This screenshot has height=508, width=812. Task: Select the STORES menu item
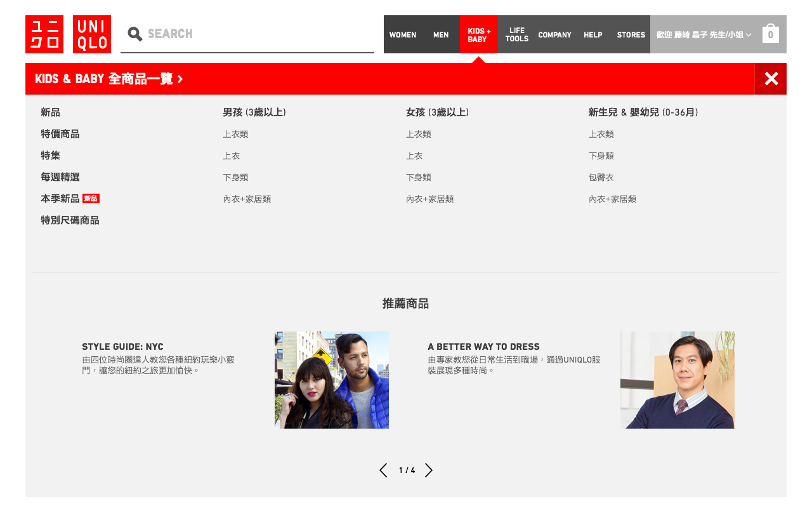(x=631, y=35)
